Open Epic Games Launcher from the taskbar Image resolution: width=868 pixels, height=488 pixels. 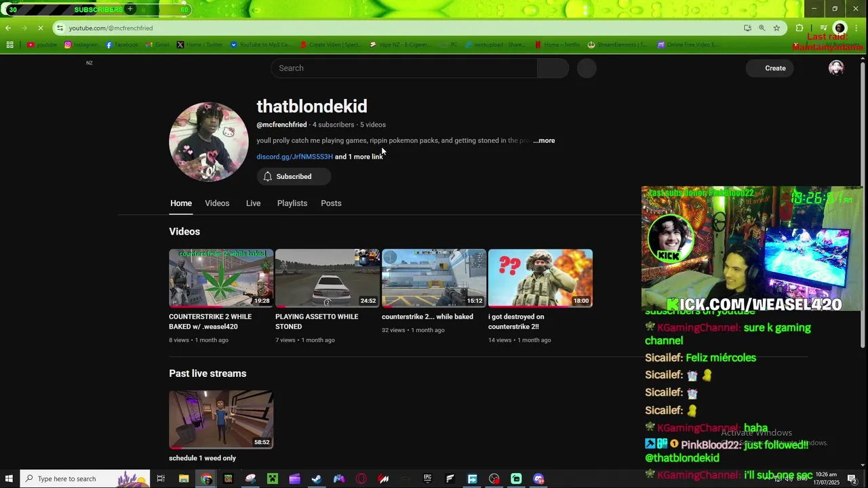428,479
